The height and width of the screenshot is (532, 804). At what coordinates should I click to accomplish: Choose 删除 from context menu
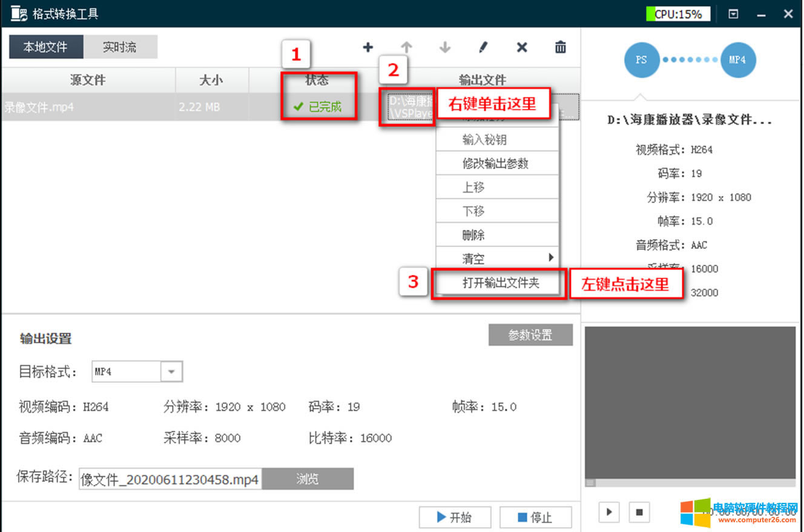pyautogui.click(x=497, y=235)
